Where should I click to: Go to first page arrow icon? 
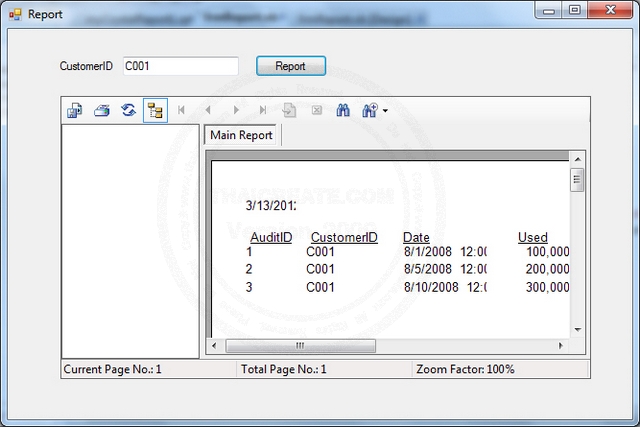[182, 111]
